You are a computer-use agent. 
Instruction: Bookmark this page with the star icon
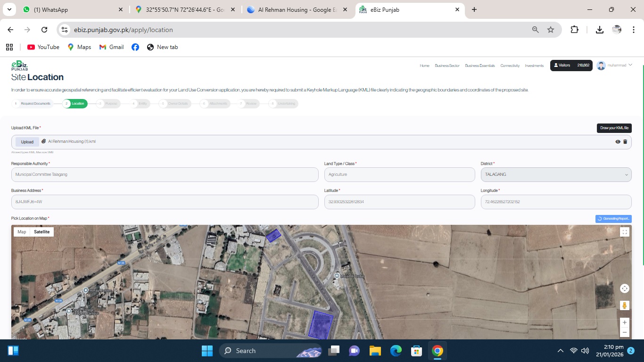click(551, 30)
